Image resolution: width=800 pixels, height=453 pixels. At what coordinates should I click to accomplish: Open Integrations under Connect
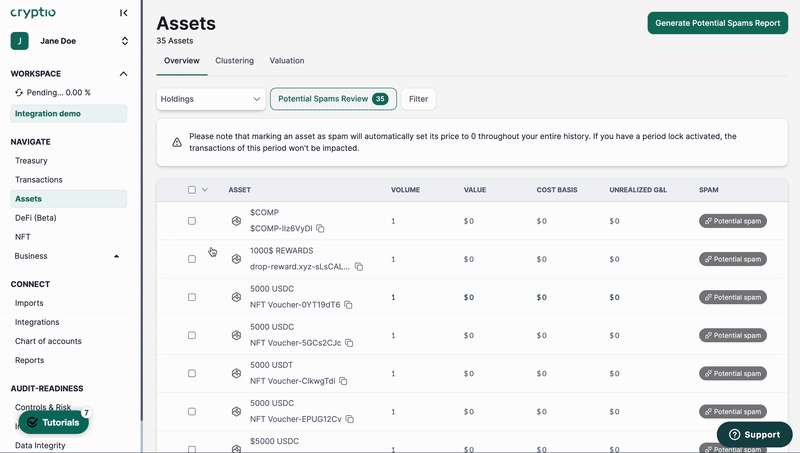click(x=37, y=322)
